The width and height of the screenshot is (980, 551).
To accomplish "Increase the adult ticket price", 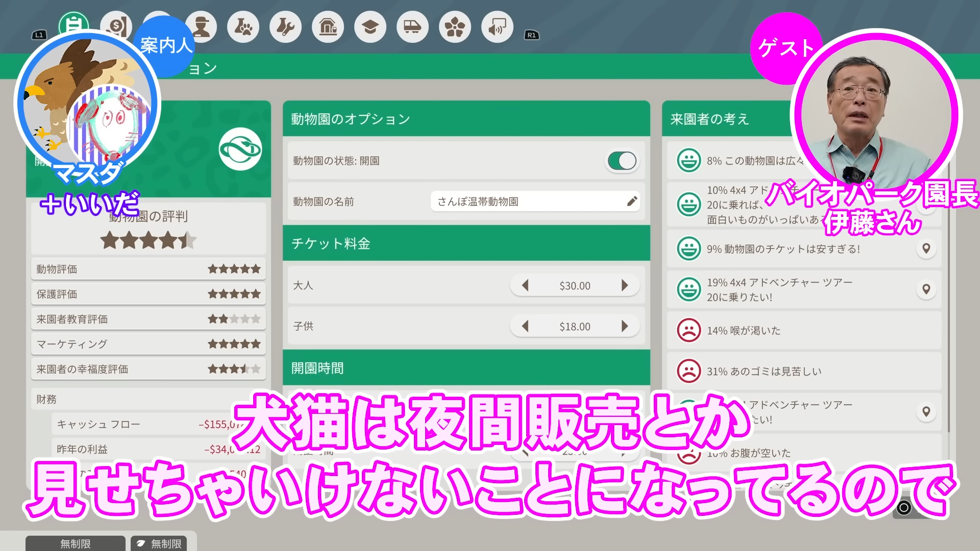I will click(624, 286).
